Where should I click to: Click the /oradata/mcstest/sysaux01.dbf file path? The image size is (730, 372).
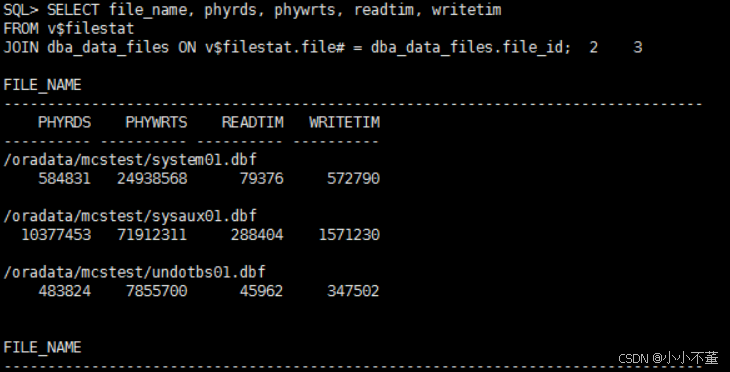tap(130, 216)
